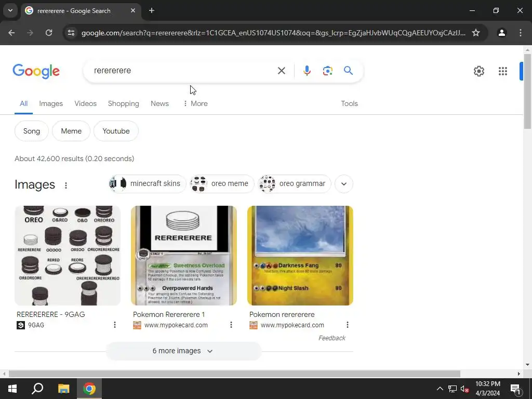This screenshot has width=532, height=399.
Task: Click the About 42,600 results text
Action: coord(74,159)
